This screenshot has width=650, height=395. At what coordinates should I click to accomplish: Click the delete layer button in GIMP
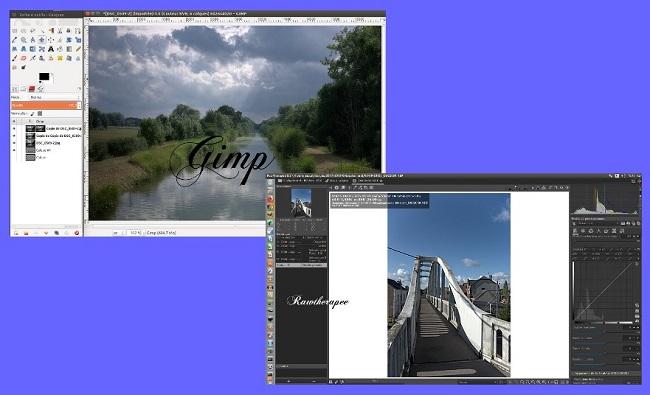coord(77,233)
